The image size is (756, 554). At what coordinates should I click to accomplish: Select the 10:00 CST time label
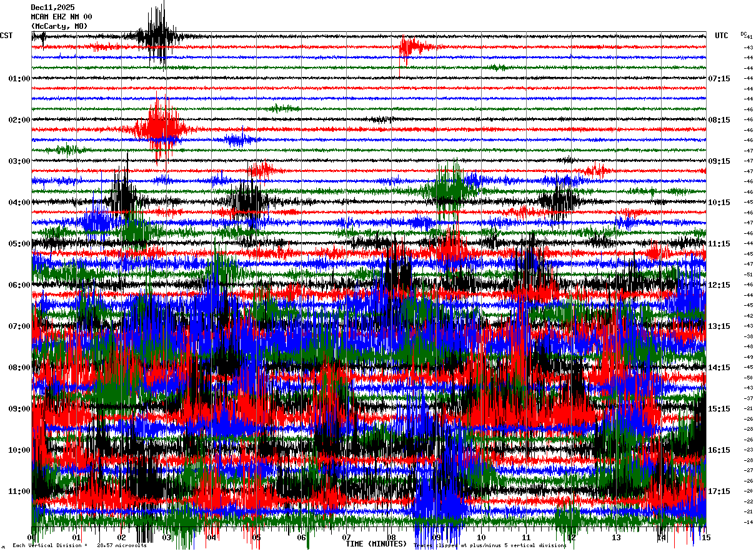(19, 450)
